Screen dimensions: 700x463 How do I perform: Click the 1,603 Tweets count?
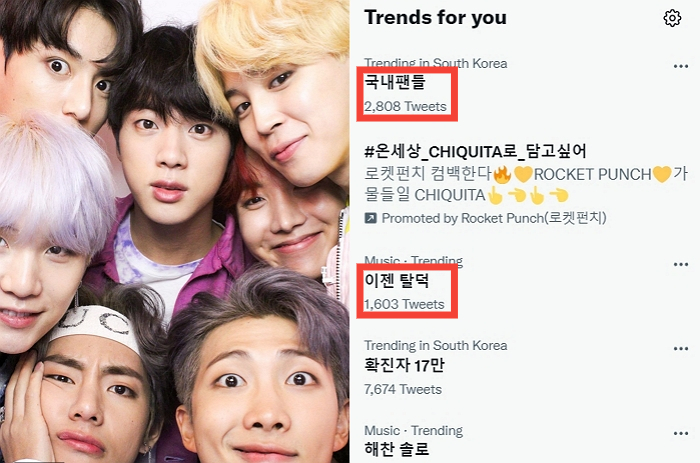(404, 304)
